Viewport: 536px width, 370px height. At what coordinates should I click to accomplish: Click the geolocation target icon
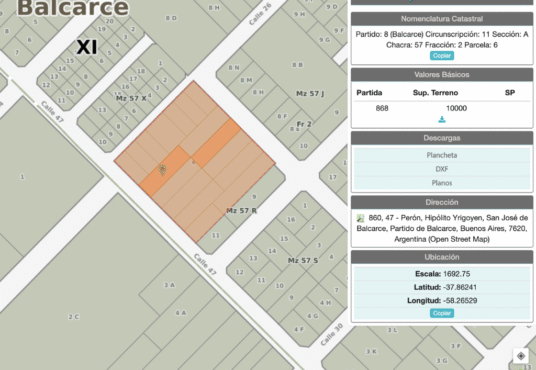point(521,356)
